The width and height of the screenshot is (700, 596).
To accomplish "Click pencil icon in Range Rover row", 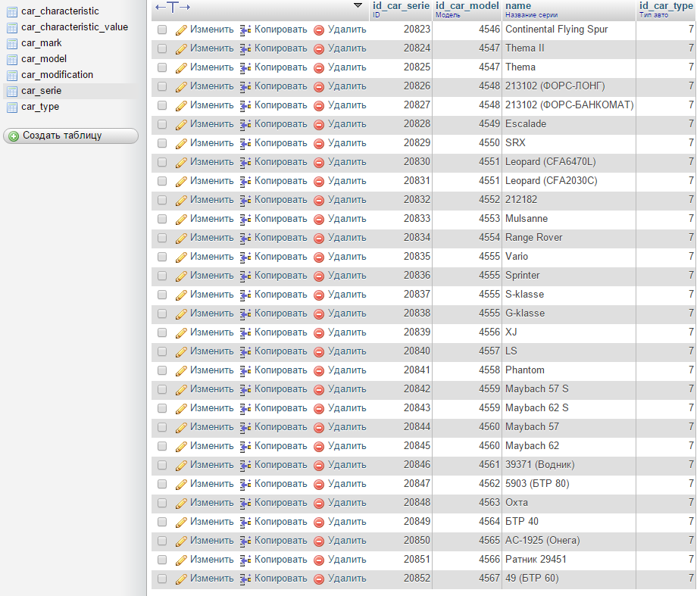I will tap(181, 239).
